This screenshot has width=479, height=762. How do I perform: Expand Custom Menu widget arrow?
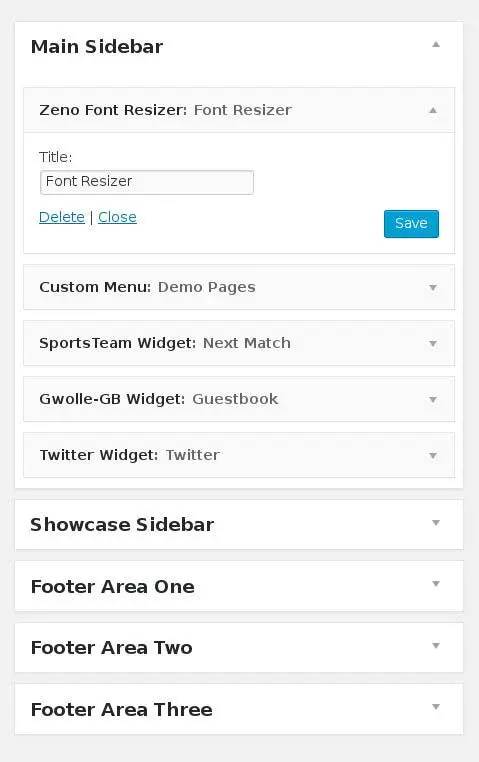point(433,288)
